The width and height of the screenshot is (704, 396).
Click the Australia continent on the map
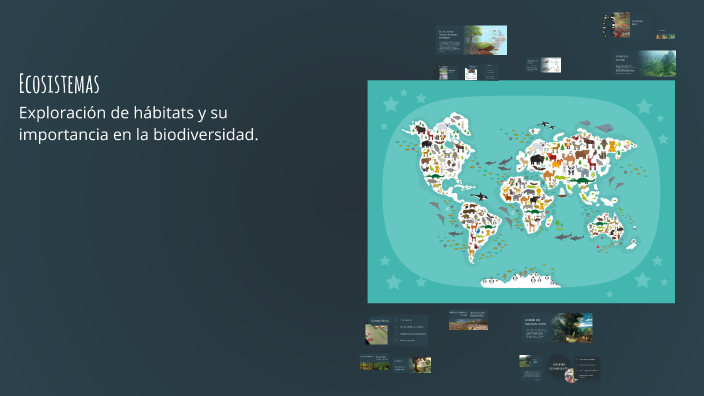click(606, 226)
